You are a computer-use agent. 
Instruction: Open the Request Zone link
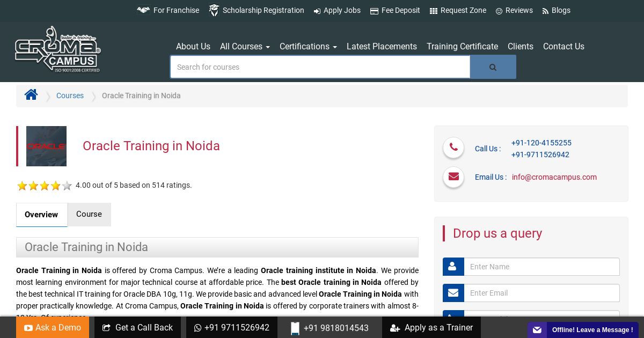(x=463, y=10)
